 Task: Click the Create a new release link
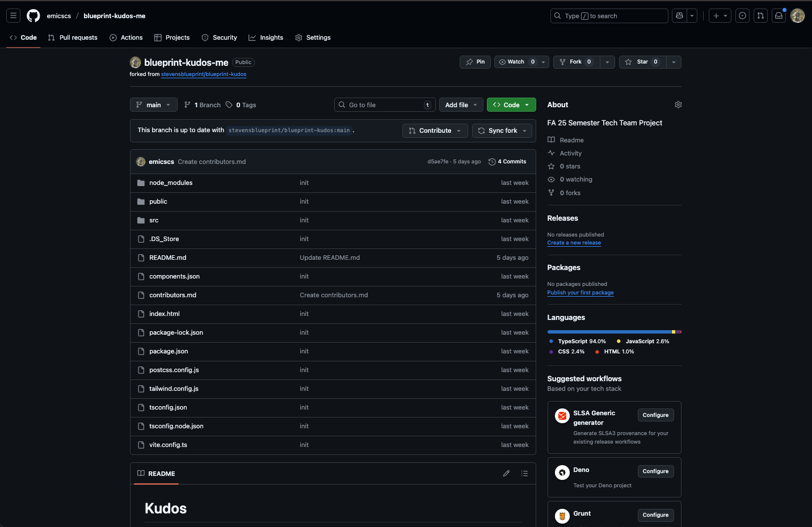574,243
